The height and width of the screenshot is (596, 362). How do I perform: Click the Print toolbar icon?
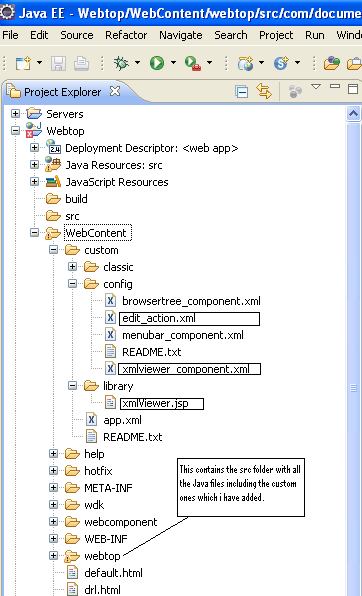pos(81,63)
